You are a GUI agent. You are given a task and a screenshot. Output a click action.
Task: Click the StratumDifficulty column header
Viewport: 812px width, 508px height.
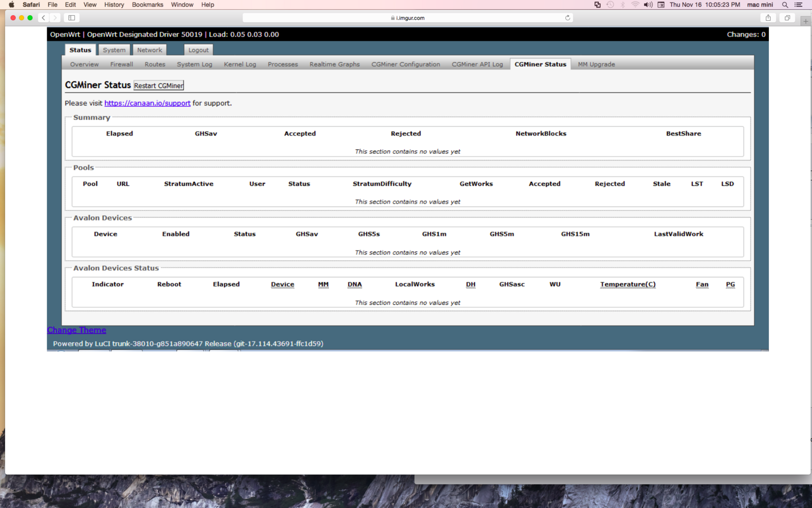click(382, 184)
